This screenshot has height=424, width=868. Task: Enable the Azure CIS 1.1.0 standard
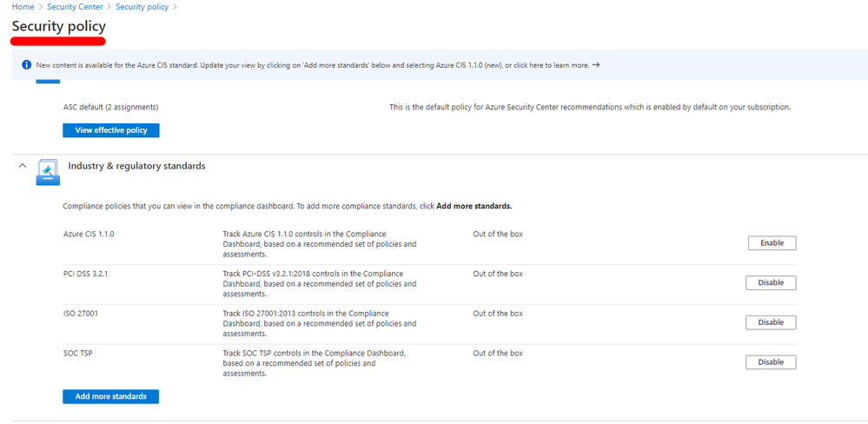coord(772,243)
